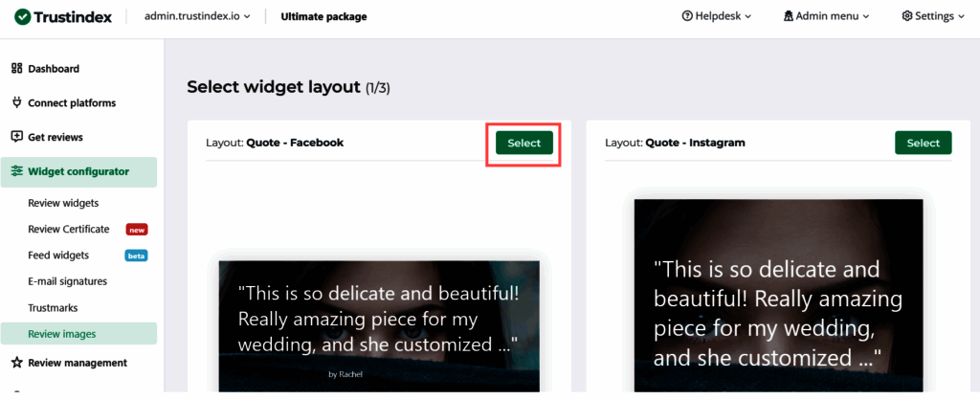Go to Review Certificate page
The height and width of the screenshot is (400, 980).
(69, 230)
